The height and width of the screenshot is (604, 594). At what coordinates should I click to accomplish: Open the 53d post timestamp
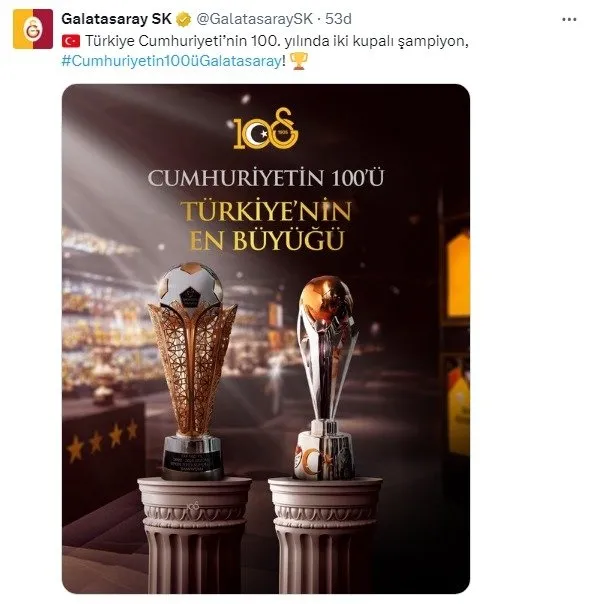tap(338, 19)
